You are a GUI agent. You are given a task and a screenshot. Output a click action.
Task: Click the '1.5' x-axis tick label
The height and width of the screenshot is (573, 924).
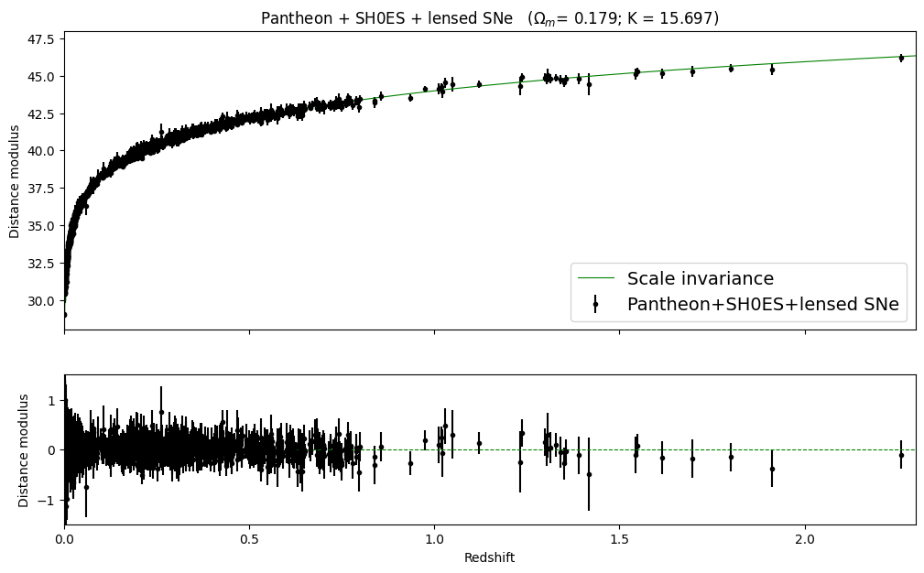tap(619, 539)
